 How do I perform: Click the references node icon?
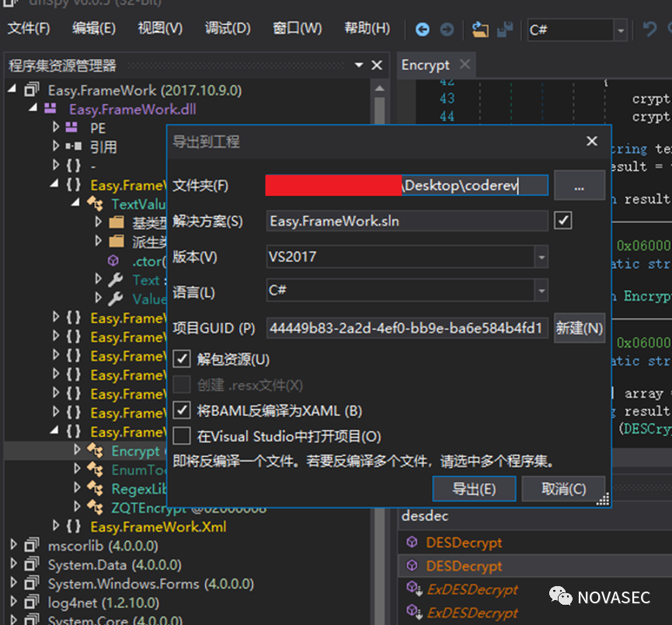click(x=73, y=147)
